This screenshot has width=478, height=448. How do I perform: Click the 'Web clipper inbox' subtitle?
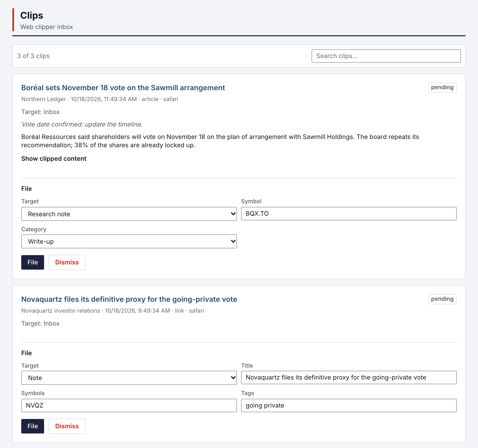pyautogui.click(x=47, y=27)
